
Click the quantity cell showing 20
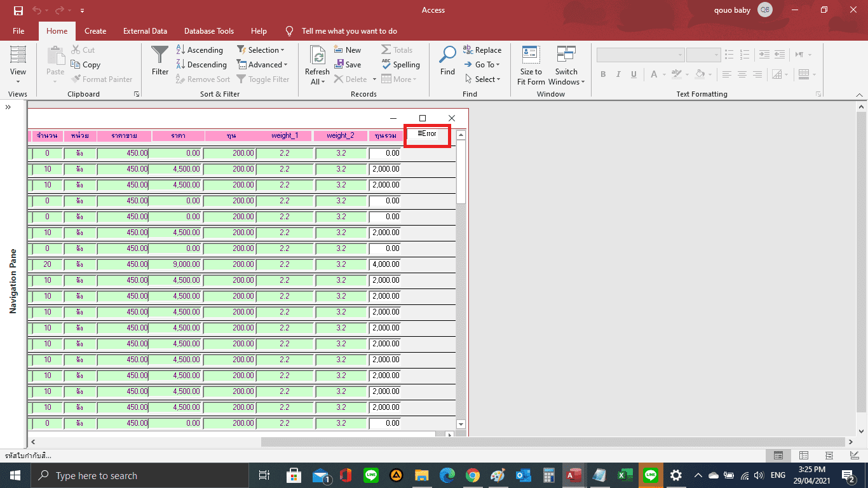pyautogui.click(x=47, y=264)
